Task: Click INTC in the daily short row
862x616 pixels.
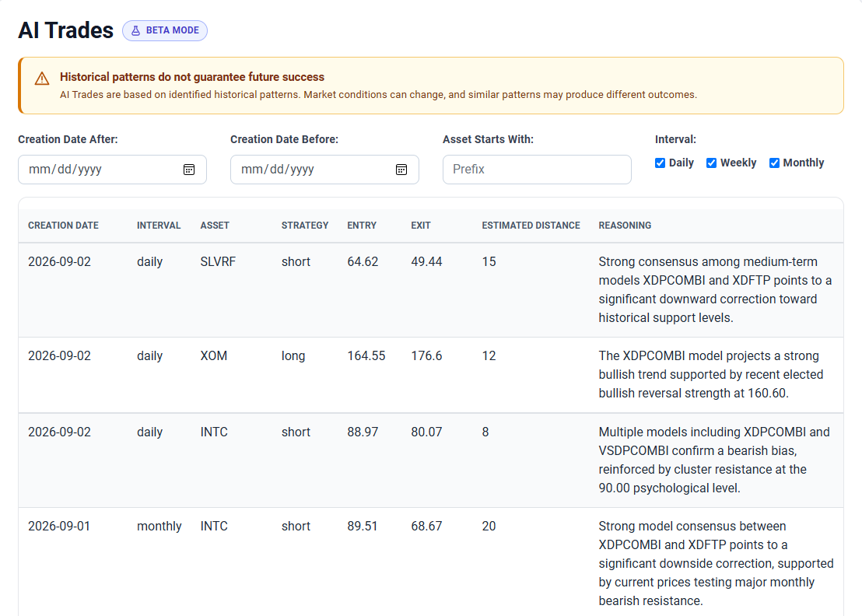Action: click(x=214, y=432)
